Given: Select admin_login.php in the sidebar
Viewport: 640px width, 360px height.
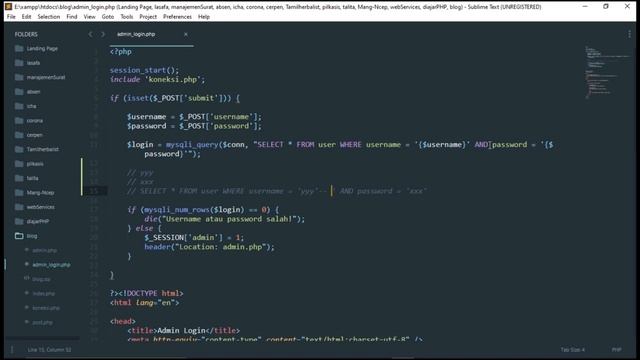Looking at the screenshot, I should [51, 265].
